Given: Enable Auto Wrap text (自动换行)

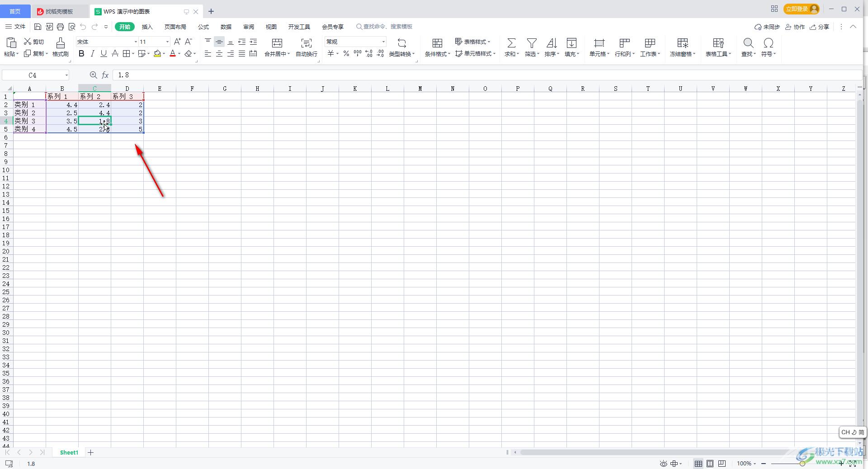Looking at the screenshot, I should (x=307, y=47).
